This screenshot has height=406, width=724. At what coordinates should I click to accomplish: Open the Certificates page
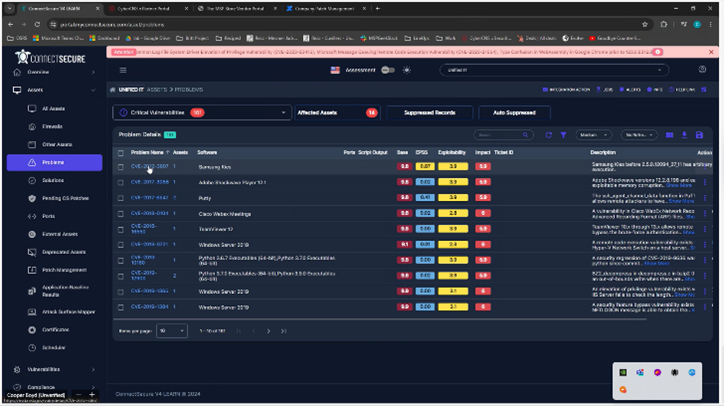tap(55, 330)
